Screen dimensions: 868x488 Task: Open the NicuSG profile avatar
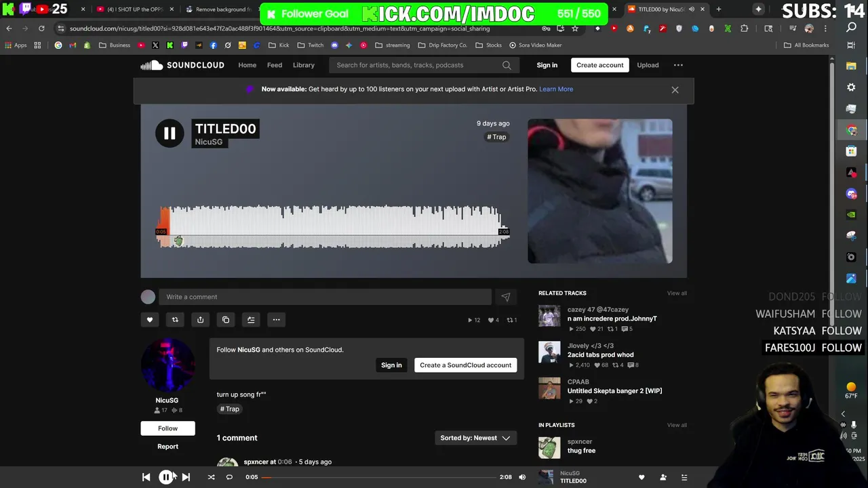click(x=167, y=365)
